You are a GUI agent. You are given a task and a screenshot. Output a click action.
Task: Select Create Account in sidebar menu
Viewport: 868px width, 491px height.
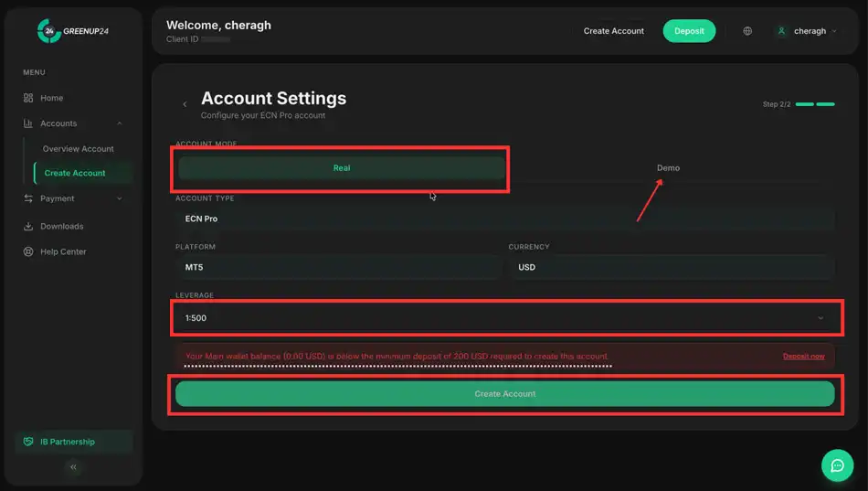coord(75,173)
